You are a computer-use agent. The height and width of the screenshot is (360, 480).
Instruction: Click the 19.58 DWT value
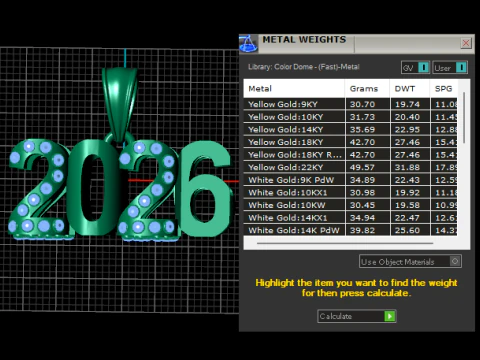[x=407, y=205]
